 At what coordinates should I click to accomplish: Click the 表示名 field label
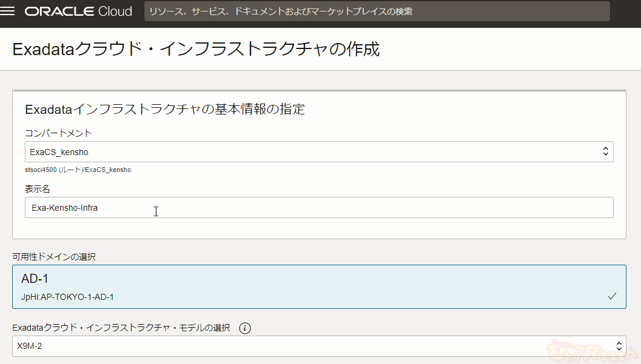pos(37,189)
